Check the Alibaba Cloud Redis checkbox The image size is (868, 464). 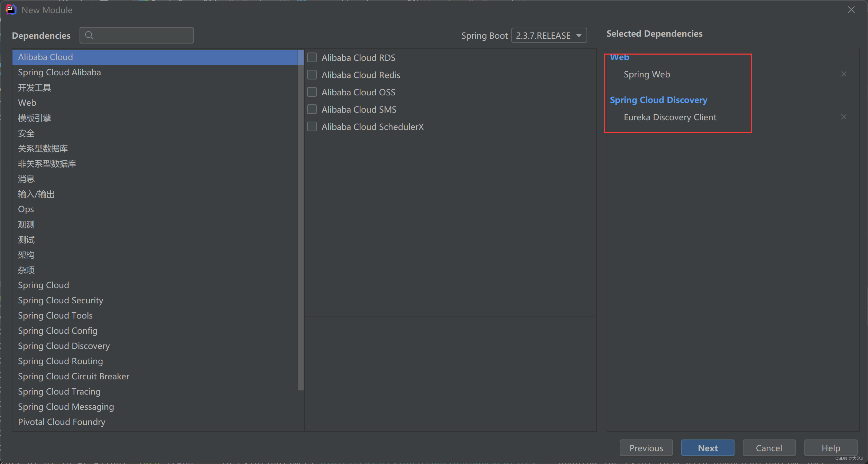[312, 75]
